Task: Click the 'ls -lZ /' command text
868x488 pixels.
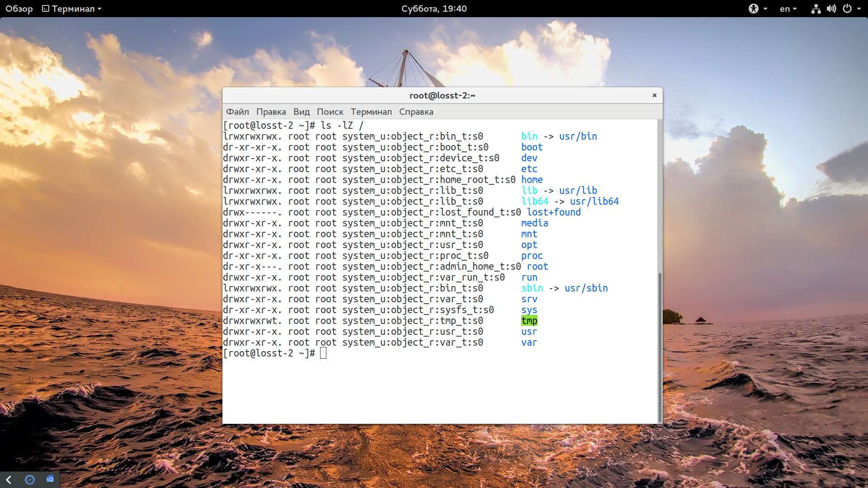Action: [342, 126]
